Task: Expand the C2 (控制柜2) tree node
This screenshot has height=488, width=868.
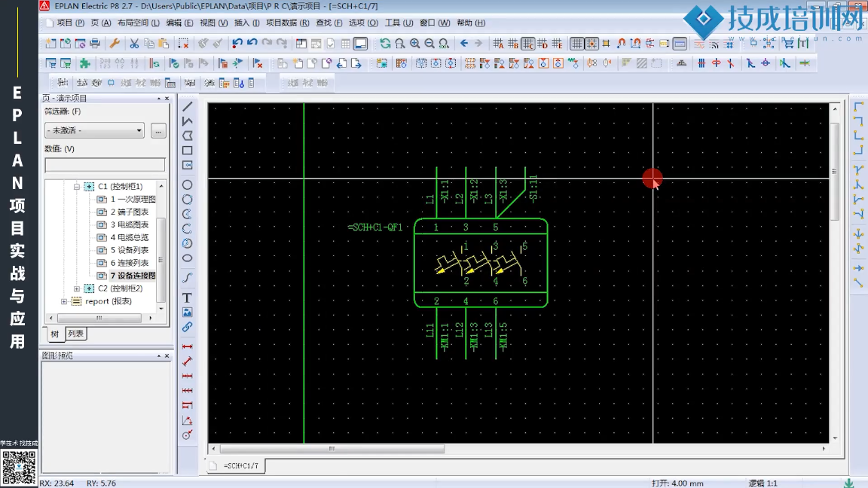Action: click(x=76, y=288)
